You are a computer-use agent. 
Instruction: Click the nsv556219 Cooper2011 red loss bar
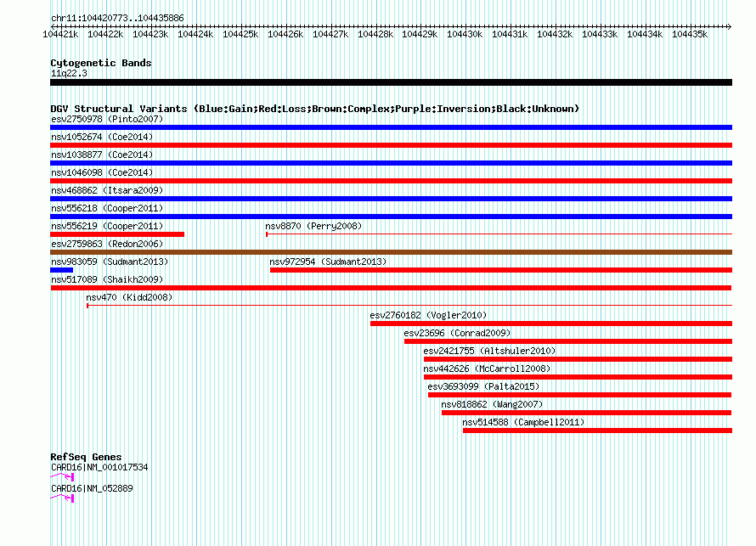(x=117, y=234)
